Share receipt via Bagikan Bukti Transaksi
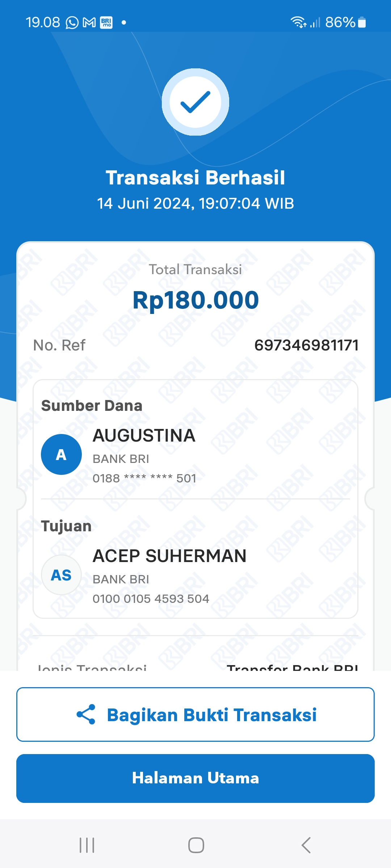Viewport: 391px width, 868px height. 195,714
